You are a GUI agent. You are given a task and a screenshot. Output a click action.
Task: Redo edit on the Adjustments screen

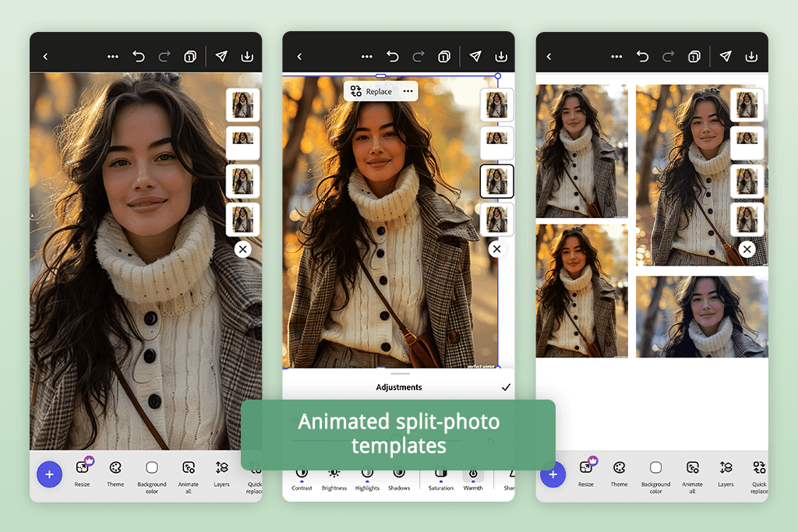click(x=418, y=56)
